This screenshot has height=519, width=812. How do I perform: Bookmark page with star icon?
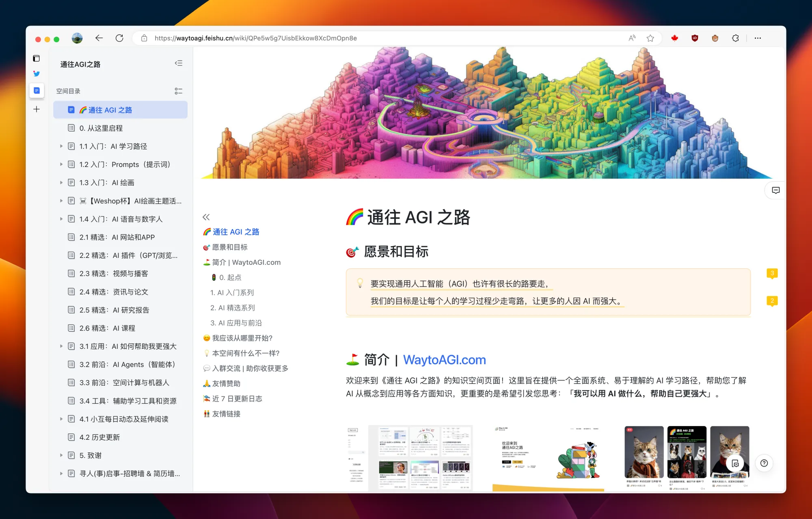pyautogui.click(x=650, y=38)
